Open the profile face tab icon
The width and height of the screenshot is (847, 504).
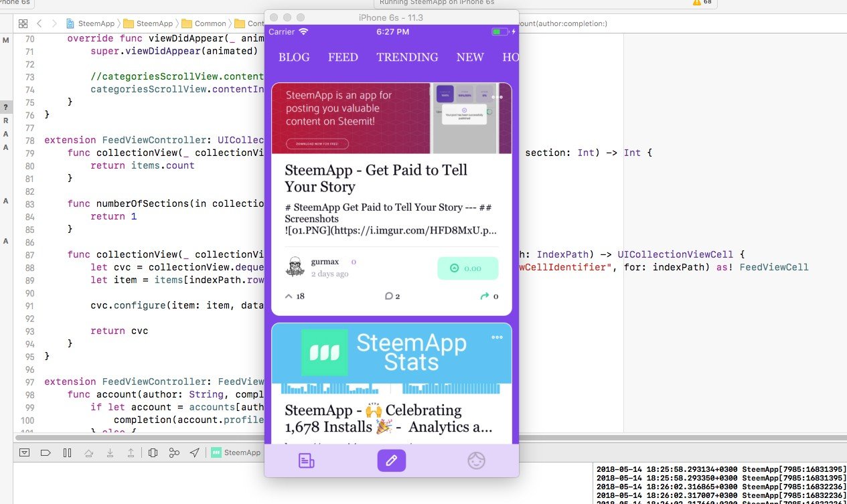pos(476,460)
